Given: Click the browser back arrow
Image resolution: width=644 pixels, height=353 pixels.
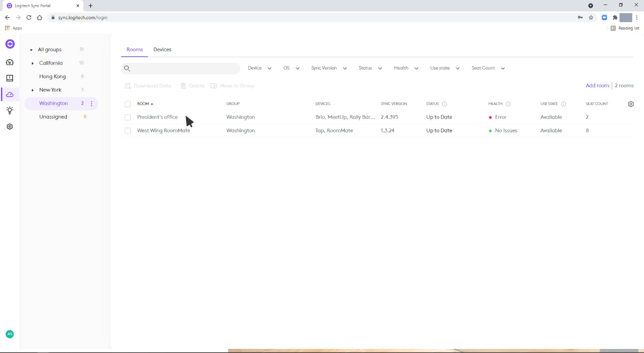Looking at the screenshot, I should [x=7, y=17].
